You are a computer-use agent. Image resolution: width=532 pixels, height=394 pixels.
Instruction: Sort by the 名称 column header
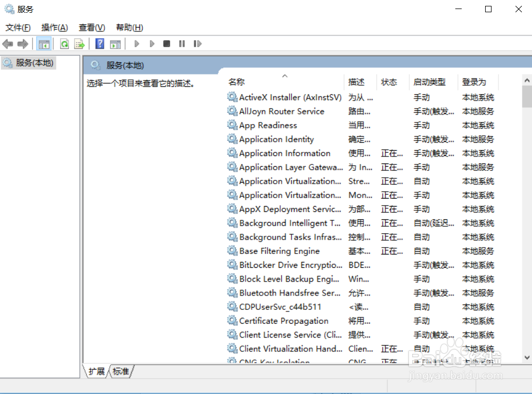pos(284,82)
